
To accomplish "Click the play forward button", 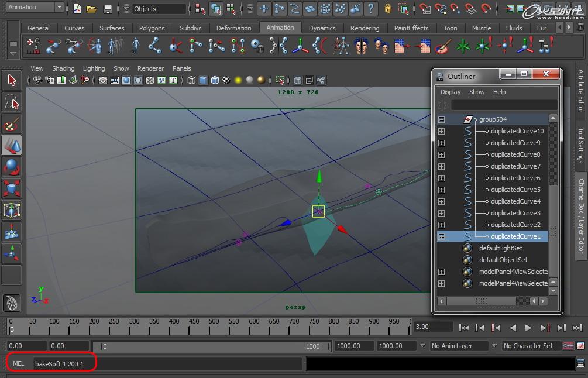I will (x=528, y=328).
